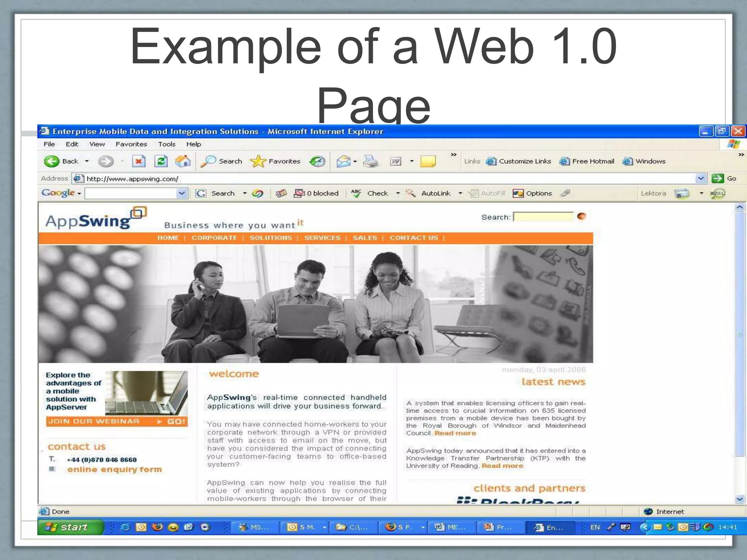Click the Google toolbar popup blocker icon
This screenshot has width=747, height=560.
pos(316,193)
